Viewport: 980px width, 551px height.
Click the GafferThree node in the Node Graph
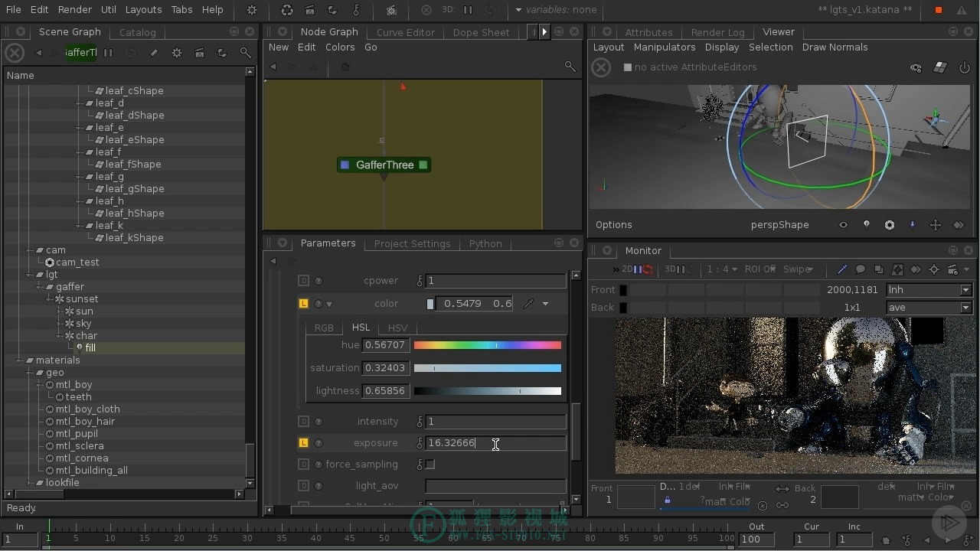384,165
